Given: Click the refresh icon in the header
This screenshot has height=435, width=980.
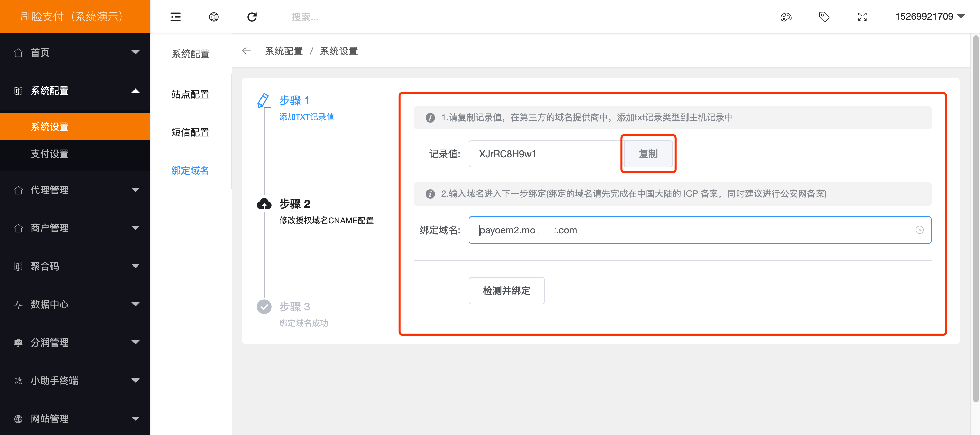Looking at the screenshot, I should pyautogui.click(x=252, y=17).
